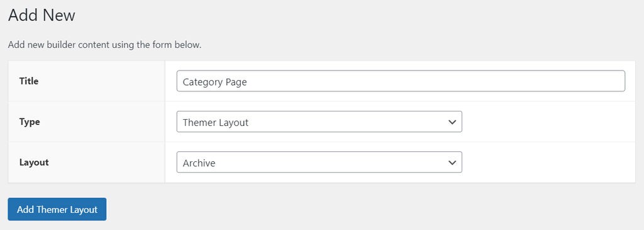
Task: Click blank cell space beside Type dropdown
Action: (548, 122)
